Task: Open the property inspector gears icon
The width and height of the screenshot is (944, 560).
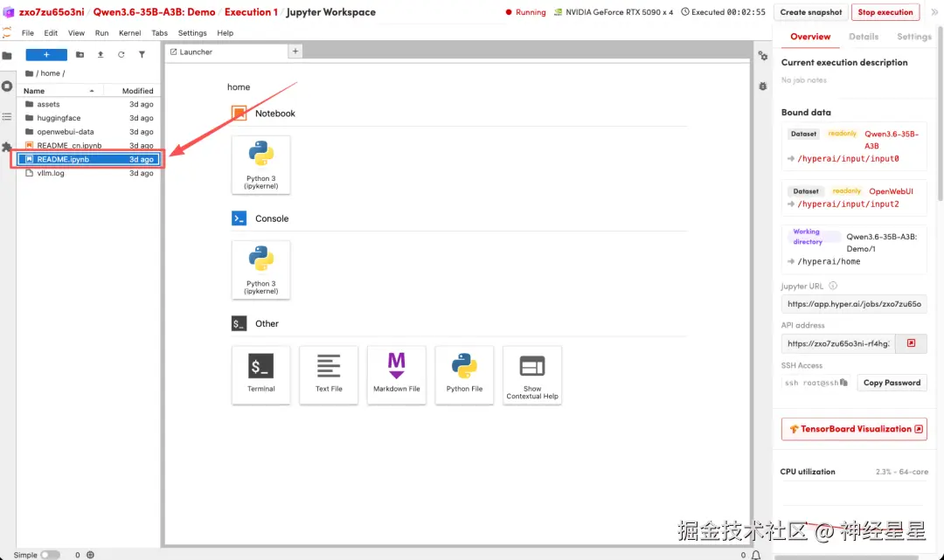Action: pos(763,55)
